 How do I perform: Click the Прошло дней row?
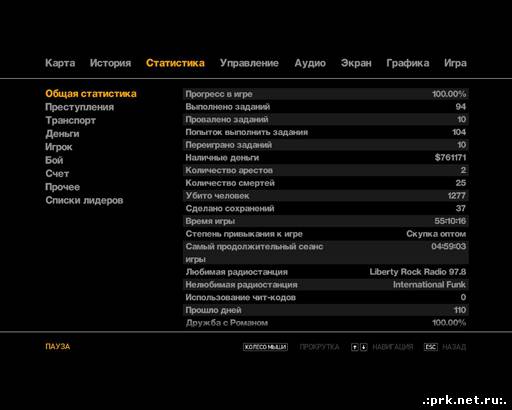tap(326, 310)
